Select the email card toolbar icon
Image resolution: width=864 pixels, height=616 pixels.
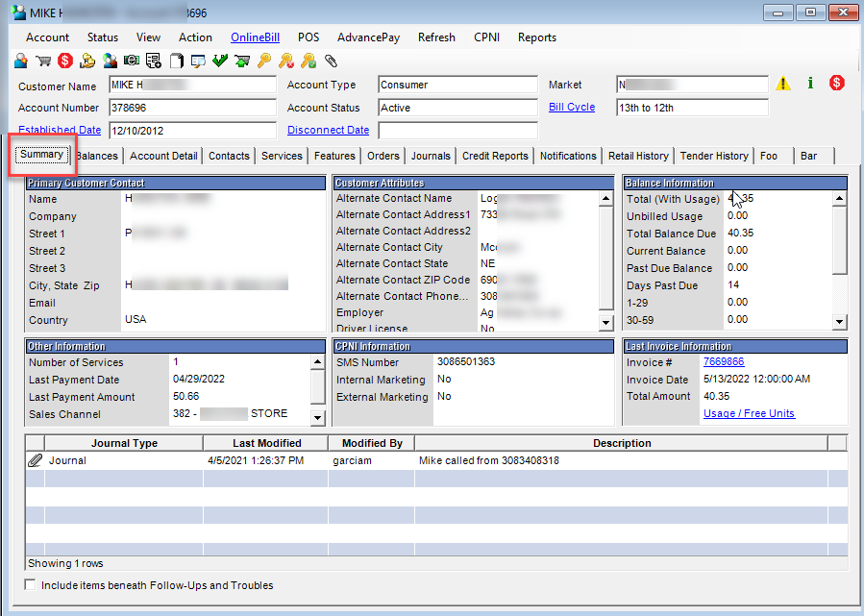(x=132, y=60)
